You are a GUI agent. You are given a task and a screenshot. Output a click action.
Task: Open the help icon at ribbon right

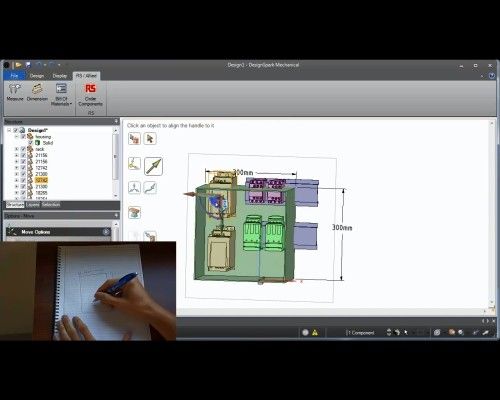[492, 76]
